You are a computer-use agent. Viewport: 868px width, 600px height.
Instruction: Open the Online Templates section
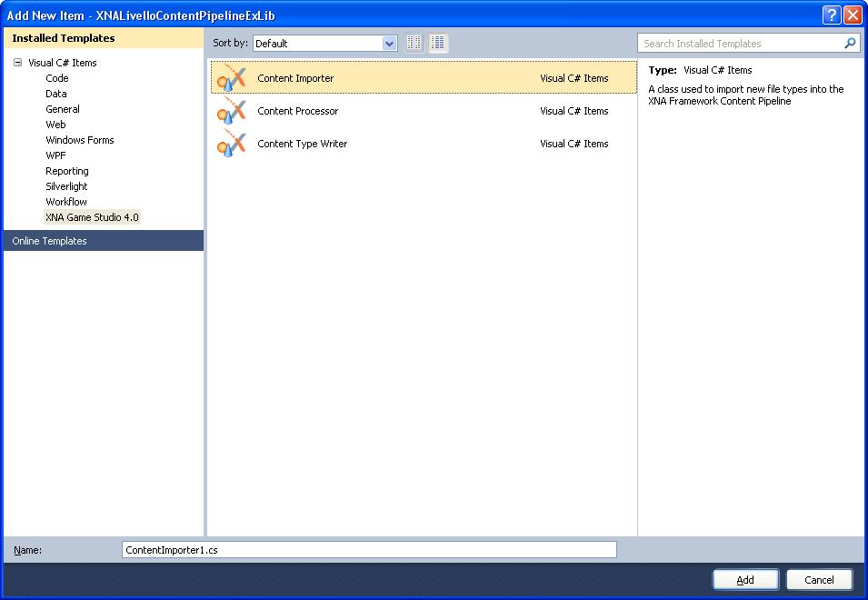pos(104,241)
